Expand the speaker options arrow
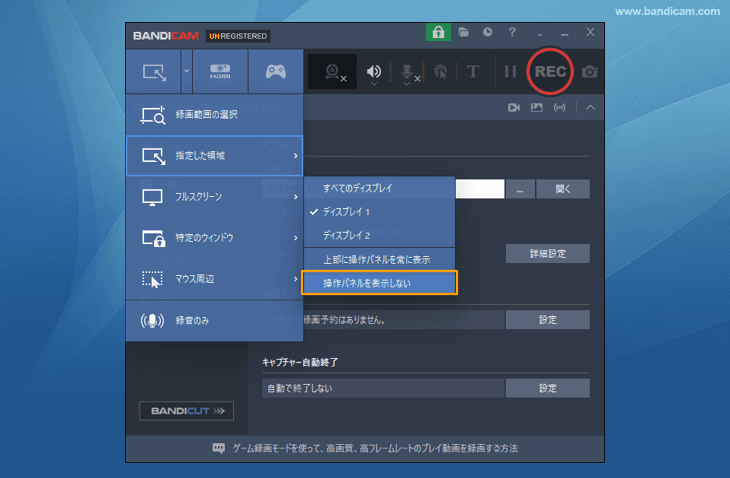 point(374,84)
